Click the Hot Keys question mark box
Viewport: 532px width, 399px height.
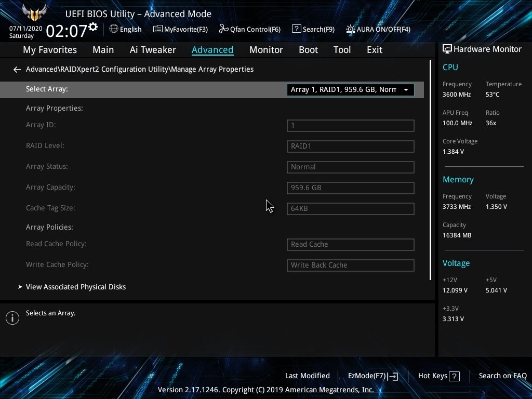coord(454,376)
